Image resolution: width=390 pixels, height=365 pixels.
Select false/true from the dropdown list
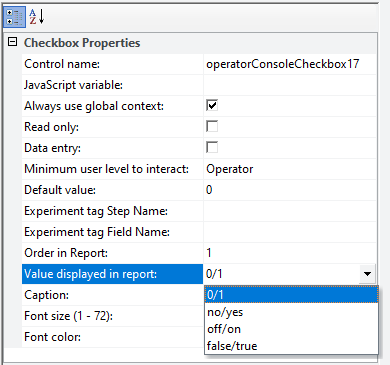click(x=291, y=346)
